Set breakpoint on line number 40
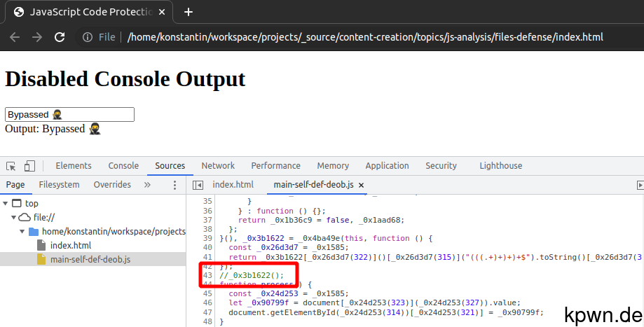This screenshot has height=327, width=644. coord(207,247)
